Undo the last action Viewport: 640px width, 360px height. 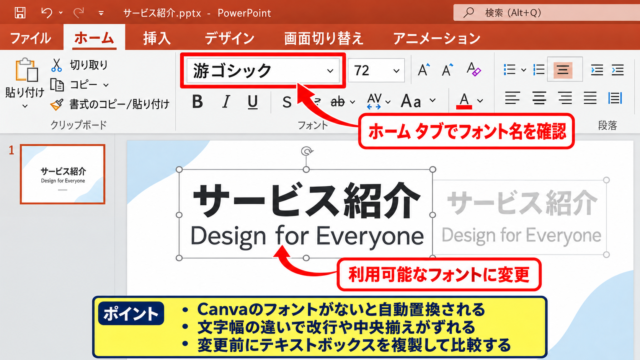click(x=46, y=13)
